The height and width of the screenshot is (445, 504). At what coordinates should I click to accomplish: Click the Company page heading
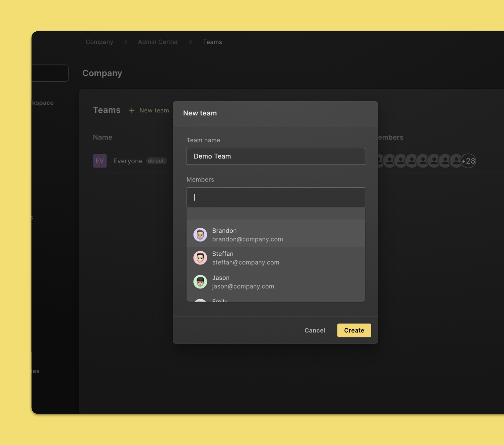click(x=102, y=73)
